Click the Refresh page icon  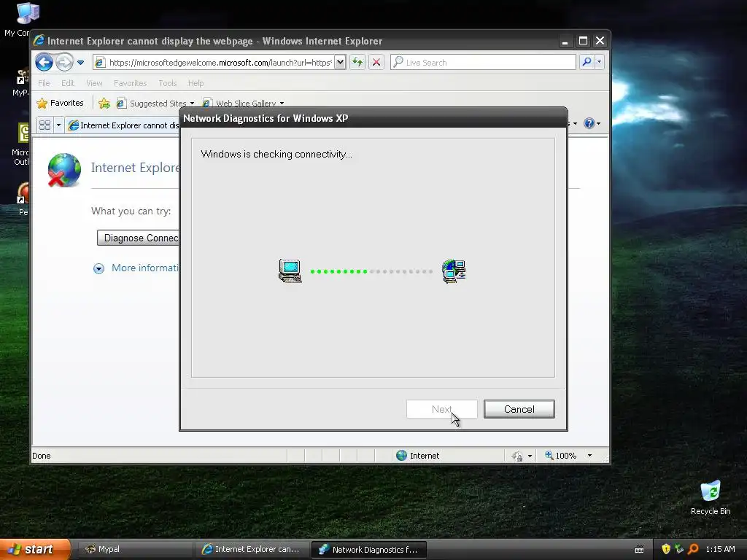[357, 62]
